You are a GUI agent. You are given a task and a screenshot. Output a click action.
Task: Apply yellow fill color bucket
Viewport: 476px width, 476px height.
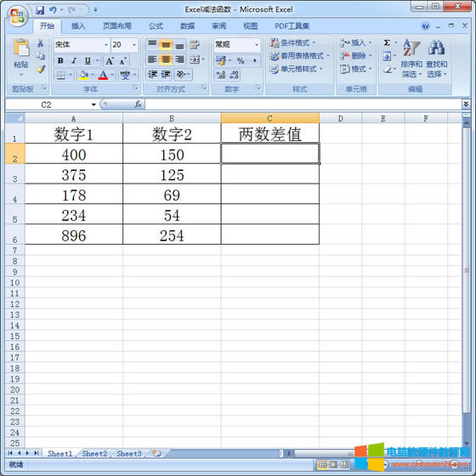(83, 75)
